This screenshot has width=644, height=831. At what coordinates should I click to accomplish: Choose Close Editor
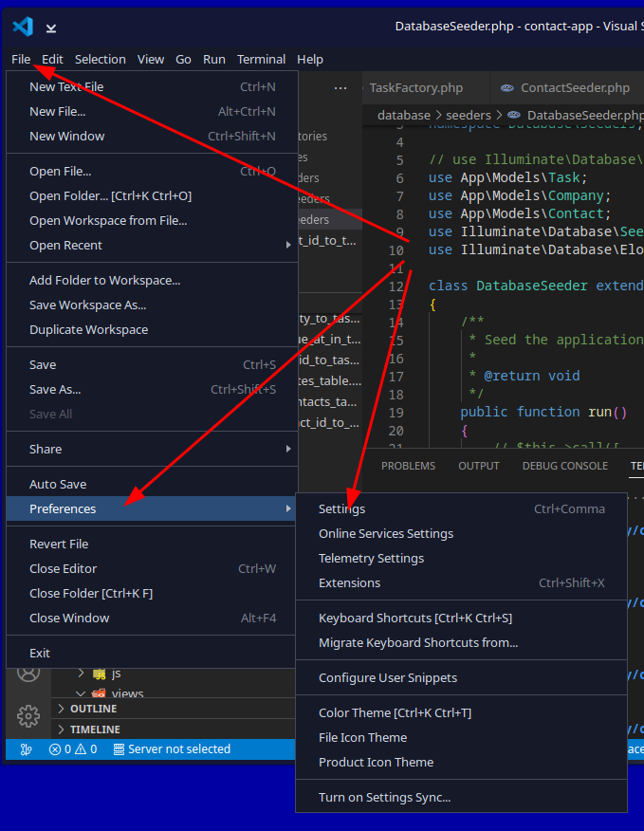point(151,568)
